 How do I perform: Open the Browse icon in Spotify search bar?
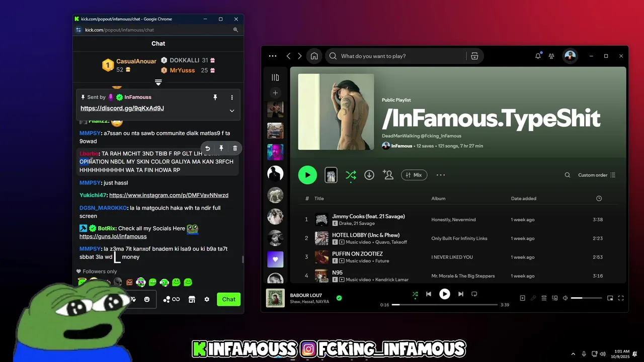(x=474, y=56)
